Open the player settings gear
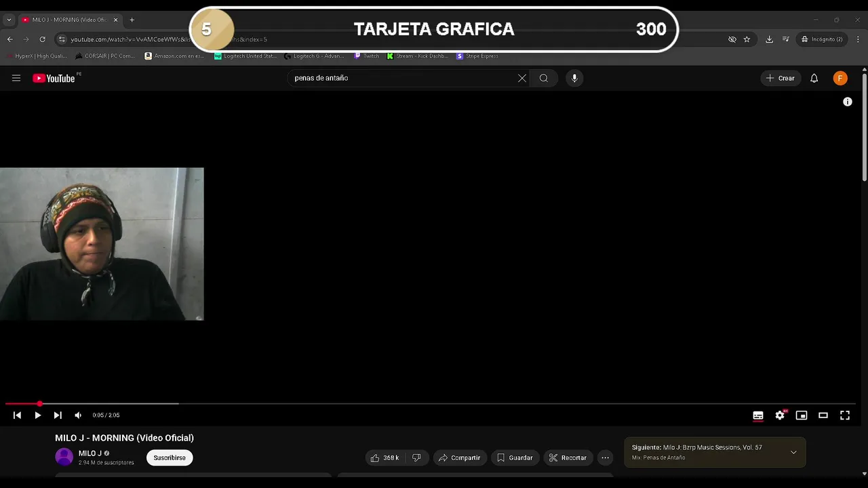 [780, 415]
